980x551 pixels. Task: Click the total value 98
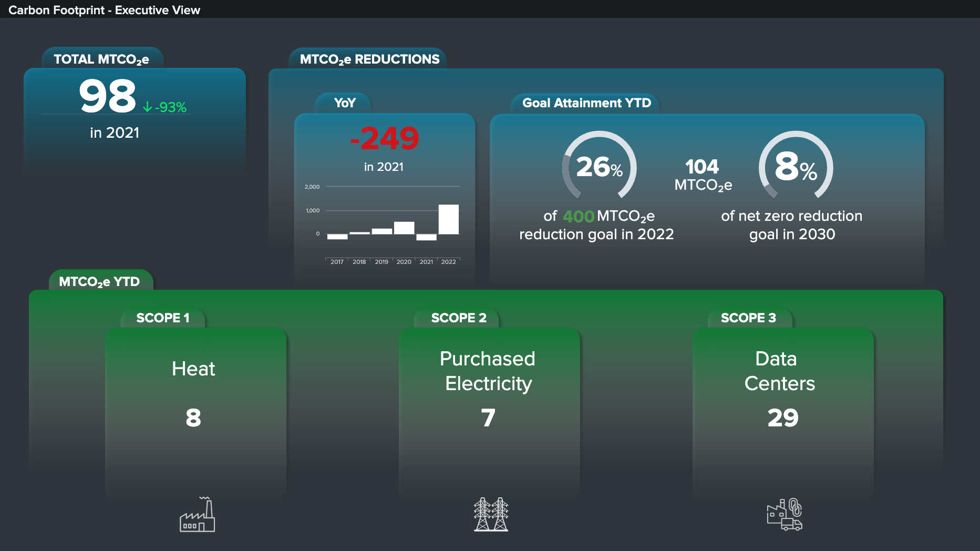coord(108,96)
